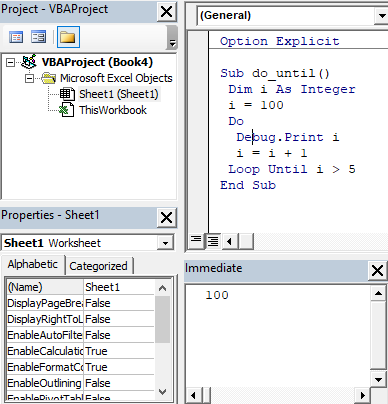Switch to Procedure View in code window
Viewport: 388px width, 404px height.
click(196, 241)
